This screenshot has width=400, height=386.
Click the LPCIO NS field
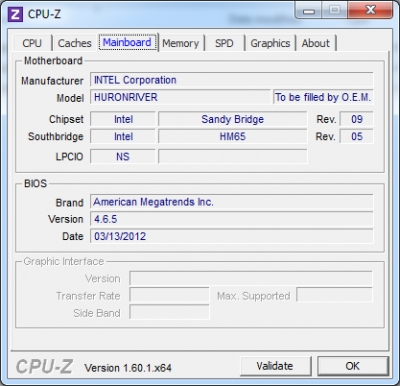click(x=123, y=157)
